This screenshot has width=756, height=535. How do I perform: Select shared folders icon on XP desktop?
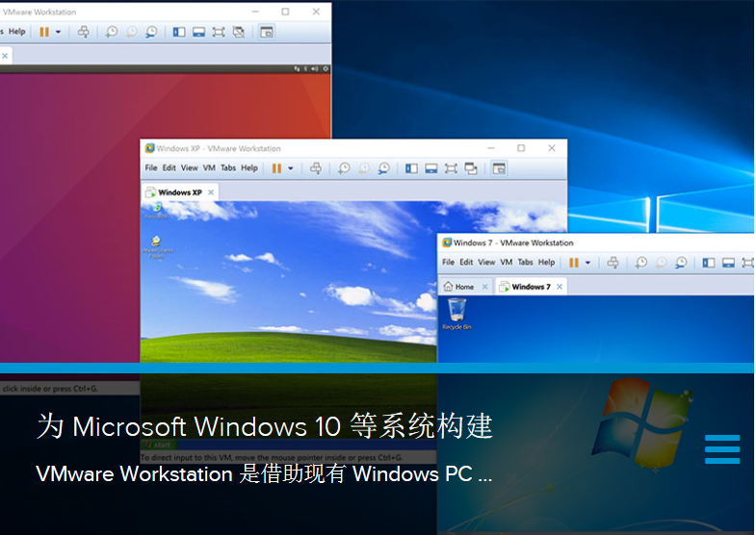pyautogui.click(x=157, y=246)
